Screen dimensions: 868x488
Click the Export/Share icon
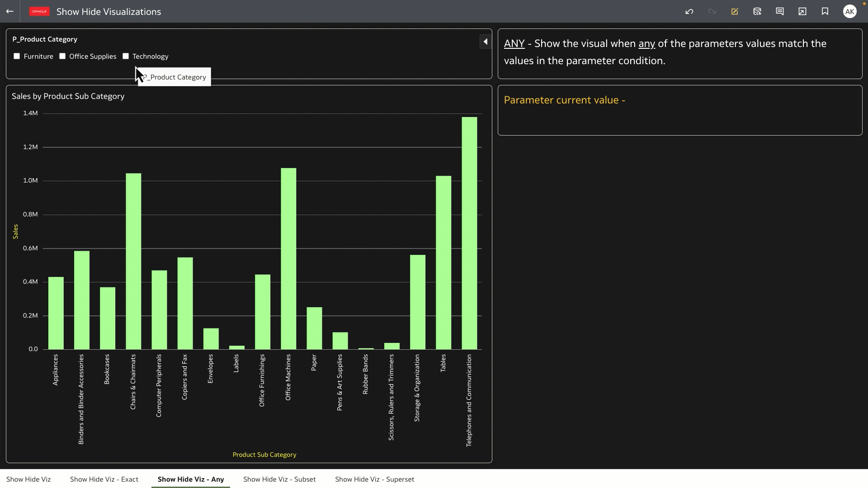(x=802, y=11)
